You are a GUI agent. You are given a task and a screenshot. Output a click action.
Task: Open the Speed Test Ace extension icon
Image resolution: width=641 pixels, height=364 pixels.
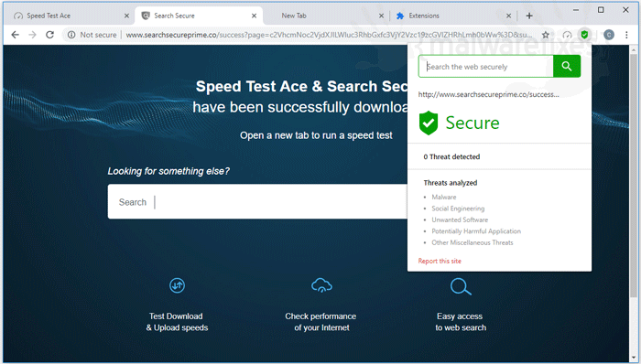tap(567, 35)
